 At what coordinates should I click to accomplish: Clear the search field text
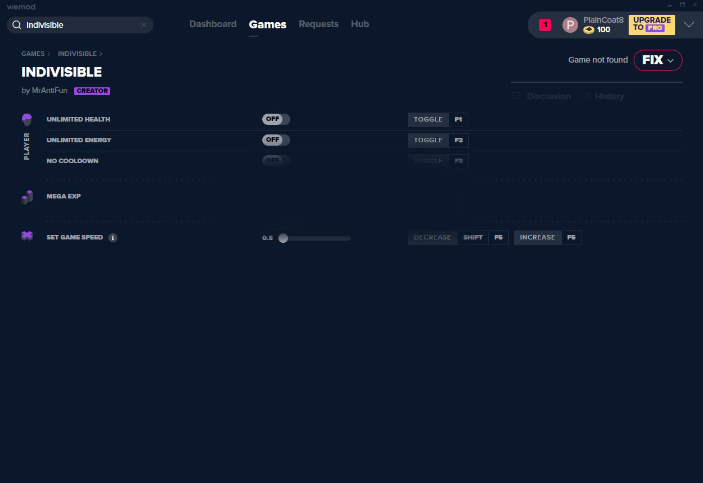point(143,25)
